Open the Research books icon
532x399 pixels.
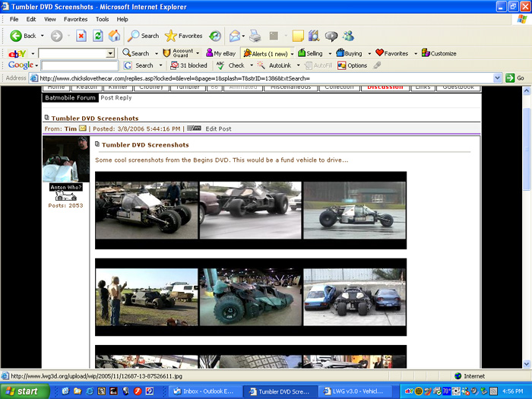[x=314, y=36]
